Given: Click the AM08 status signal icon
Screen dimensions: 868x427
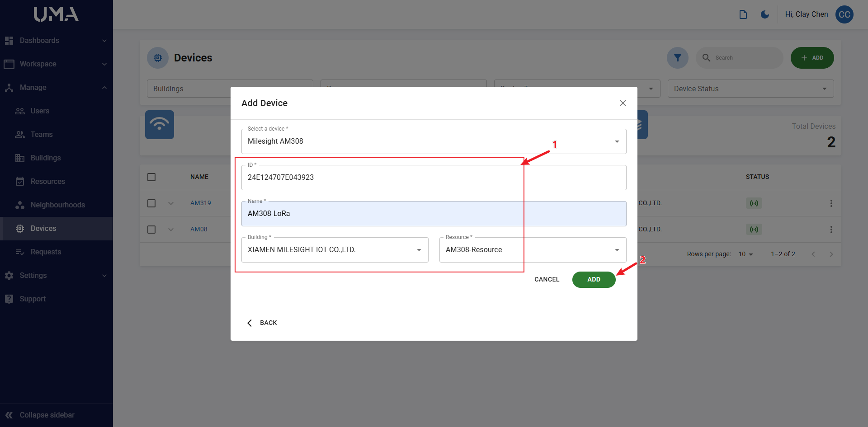Looking at the screenshot, I should tap(754, 229).
